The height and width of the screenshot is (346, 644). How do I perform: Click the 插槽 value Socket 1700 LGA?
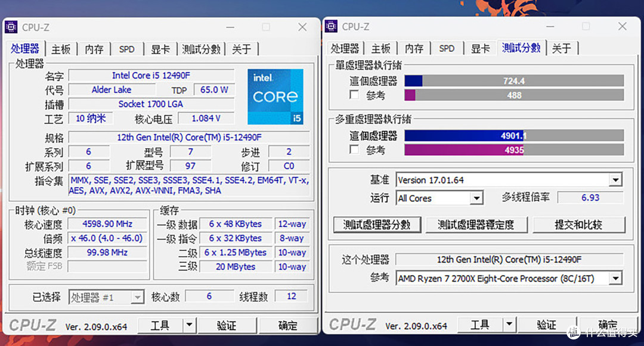click(151, 104)
